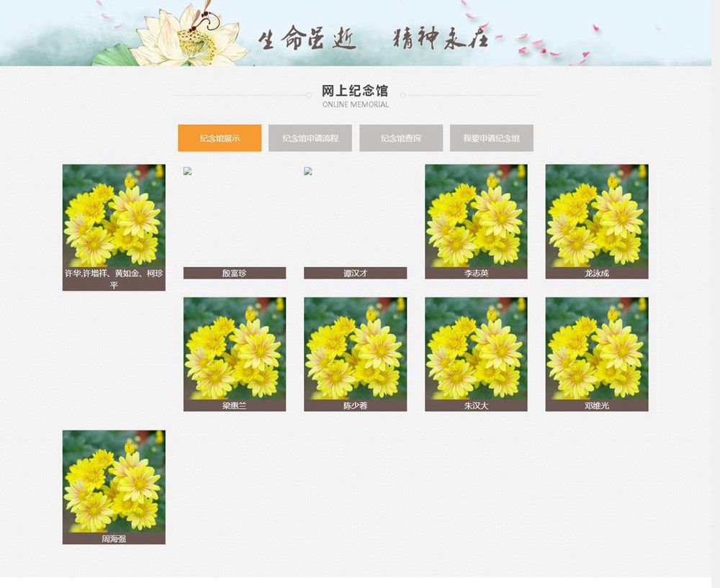The height and width of the screenshot is (588, 720).
Task: Select the 邓维光 name caption
Action: [x=596, y=406]
